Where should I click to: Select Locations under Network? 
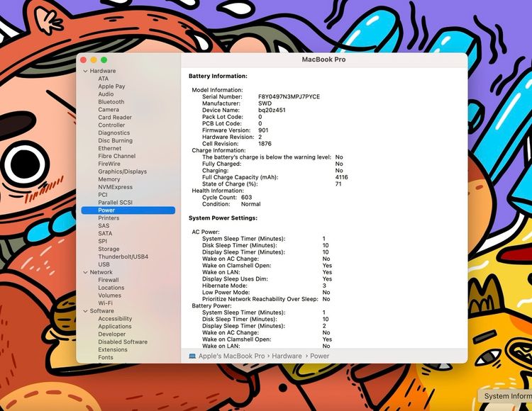click(111, 288)
